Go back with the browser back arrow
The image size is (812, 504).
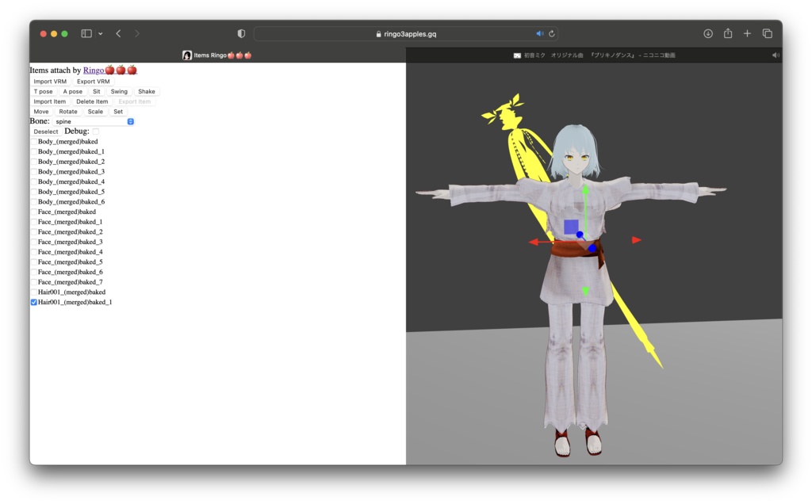[x=119, y=33]
